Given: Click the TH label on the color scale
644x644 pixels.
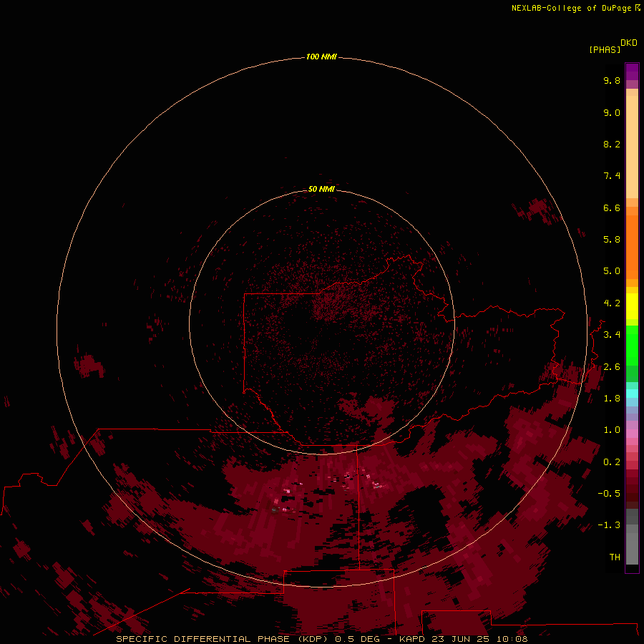Looking at the screenshot, I should click(615, 557).
